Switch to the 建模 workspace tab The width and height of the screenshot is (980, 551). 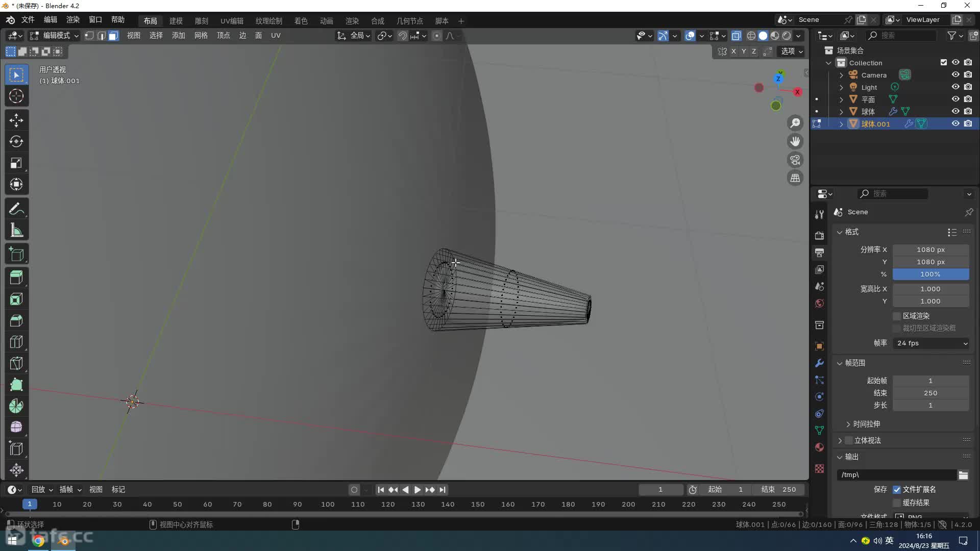[176, 21]
